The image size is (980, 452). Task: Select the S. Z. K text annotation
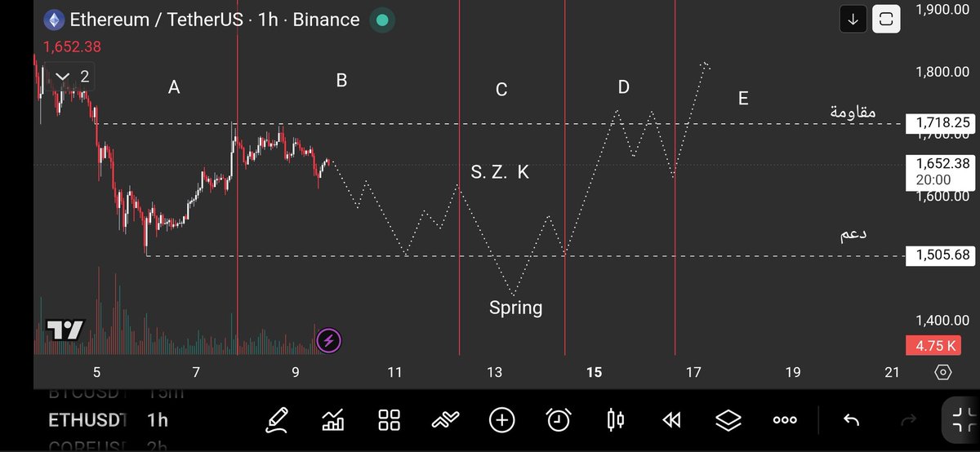coord(500,172)
